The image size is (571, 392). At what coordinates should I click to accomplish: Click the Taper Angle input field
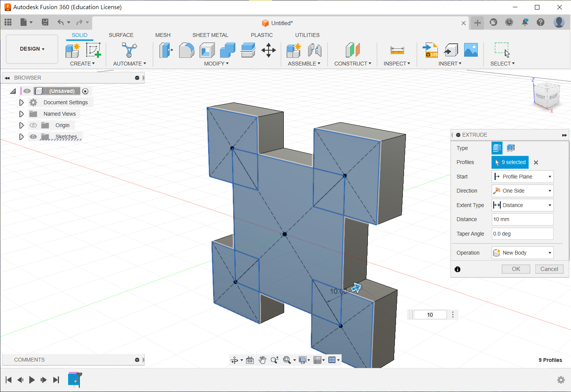(522, 234)
